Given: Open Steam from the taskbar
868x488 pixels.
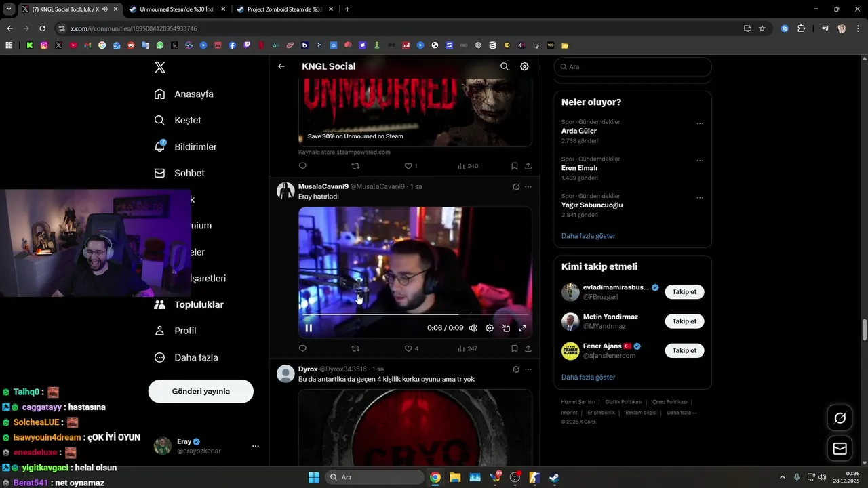Looking at the screenshot, I should click(x=554, y=477).
